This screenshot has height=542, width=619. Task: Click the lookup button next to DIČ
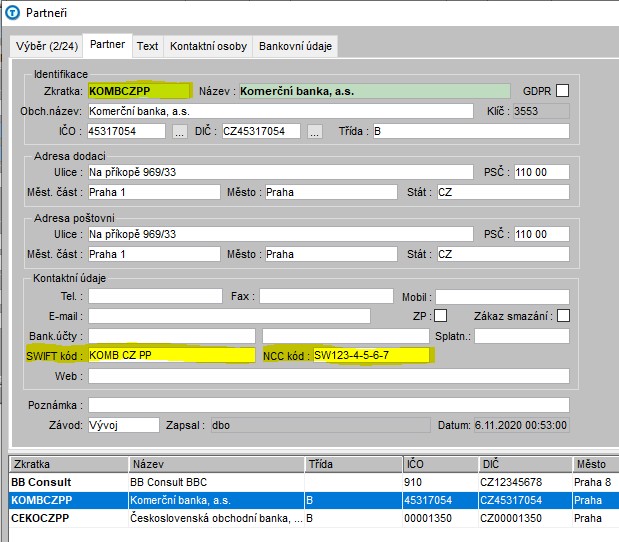pyautogui.click(x=314, y=131)
